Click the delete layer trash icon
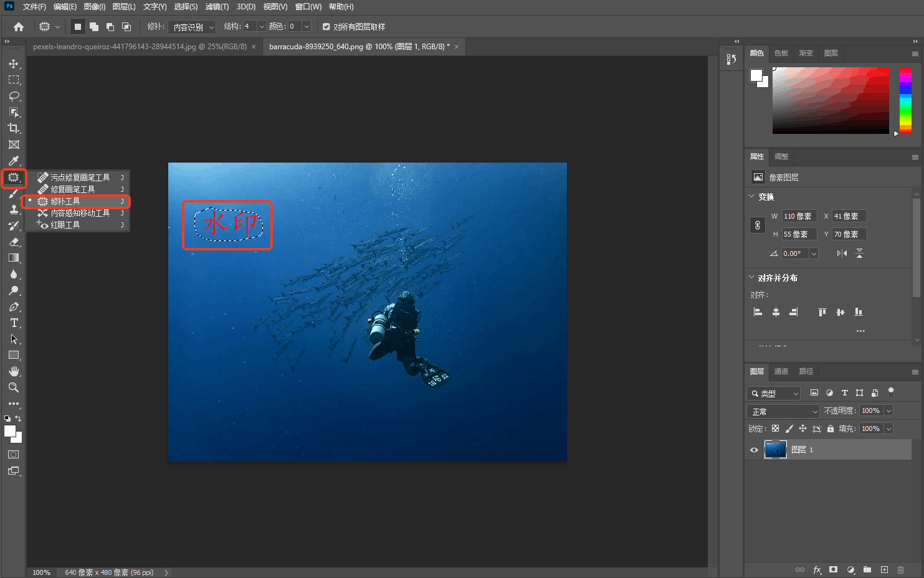Image resolution: width=924 pixels, height=578 pixels. (x=900, y=570)
